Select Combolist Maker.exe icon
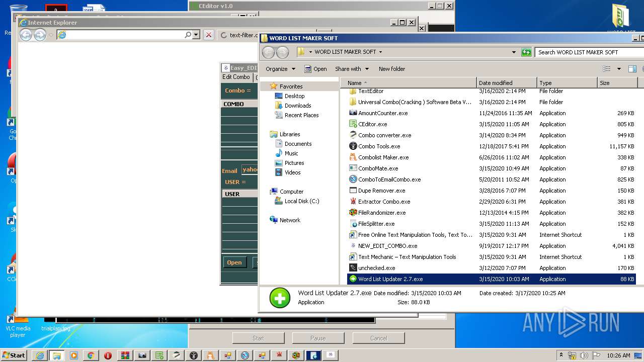Image resolution: width=644 pixels, height=362 pixels. coord(353,157)
